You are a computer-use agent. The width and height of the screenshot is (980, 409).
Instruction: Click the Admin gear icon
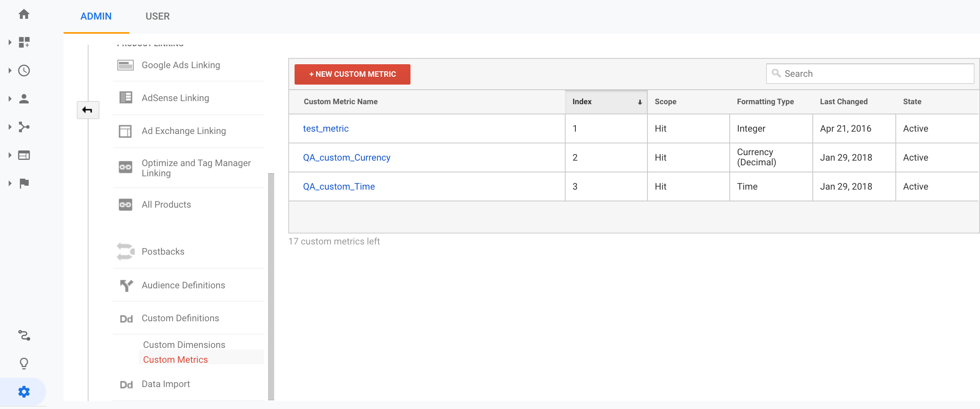(x=24, y=391)
